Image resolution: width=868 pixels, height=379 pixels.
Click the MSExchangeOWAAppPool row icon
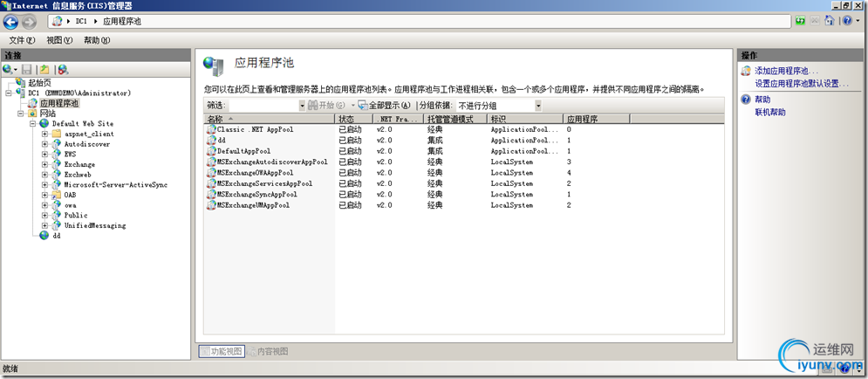click(x=211, y=172)
